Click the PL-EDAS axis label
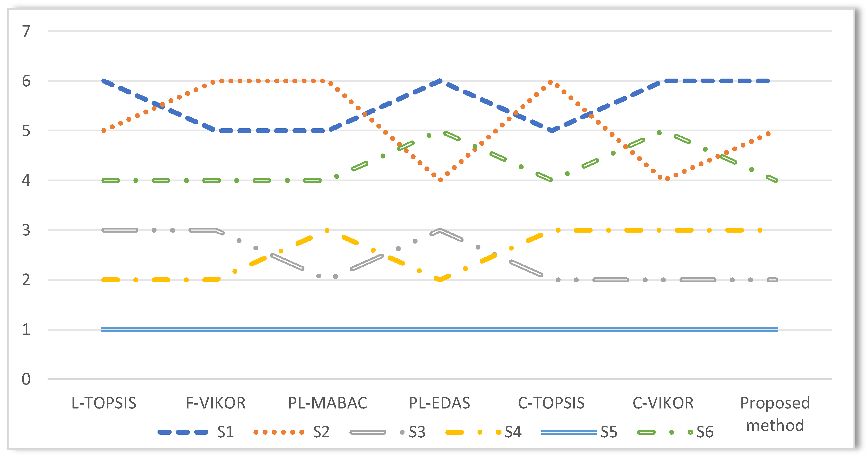 pyautogui.click(x=439, y=403)
